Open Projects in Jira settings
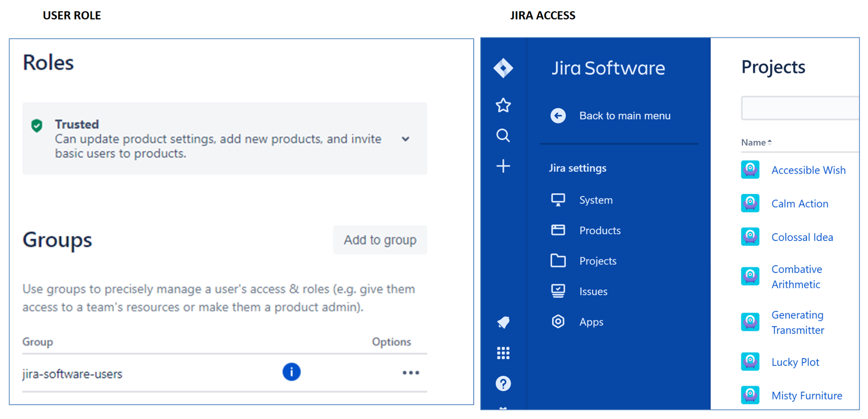This screenshot has width=868, height=419. (x=597, y=261)
